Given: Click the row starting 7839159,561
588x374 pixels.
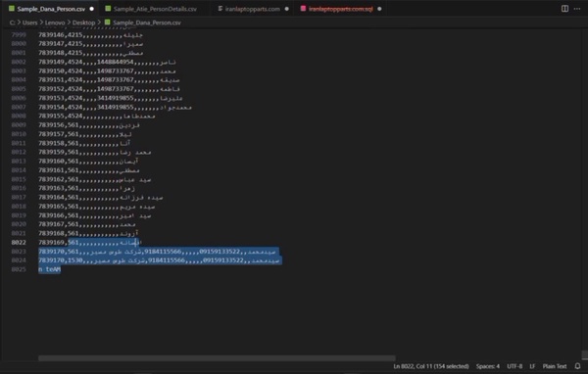Looking at the screenshot, I should (95, 152).
